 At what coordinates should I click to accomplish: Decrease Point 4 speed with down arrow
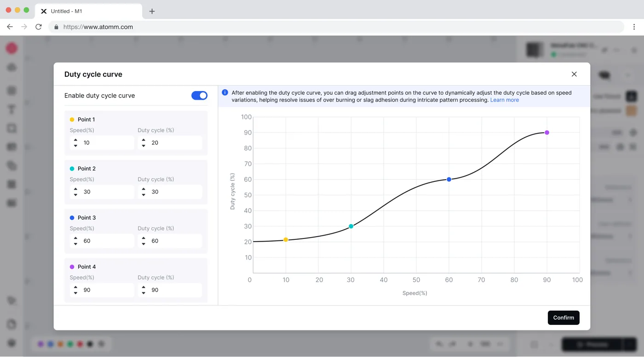pyautogui.click(x=75, y=293)
